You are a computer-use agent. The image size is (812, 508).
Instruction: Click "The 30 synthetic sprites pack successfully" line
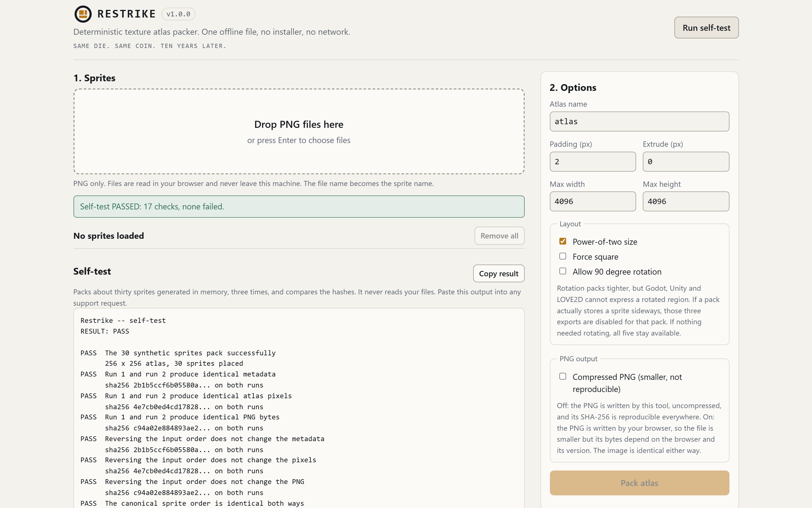click(190, 353)
